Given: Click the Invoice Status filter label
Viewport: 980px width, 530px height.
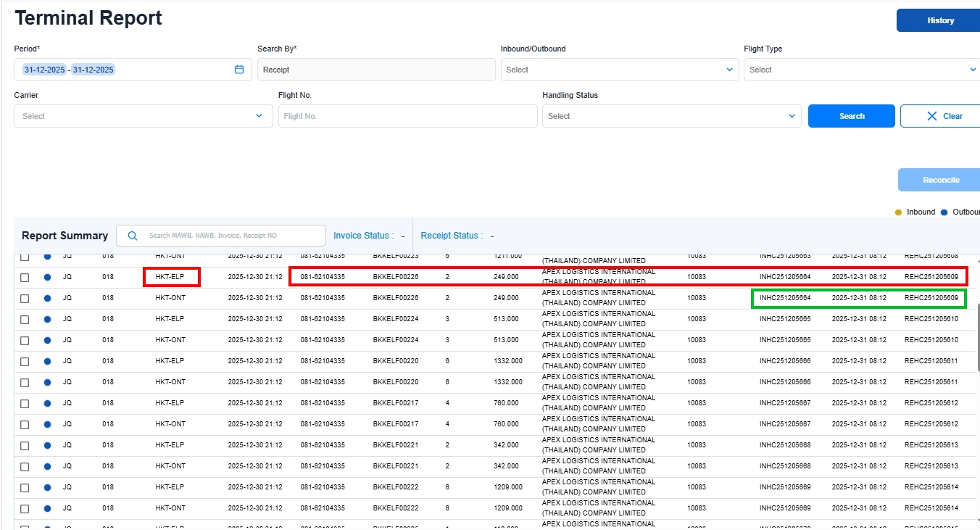Looking at the screenshot, I should pyautogui.click(x=362, y=236).
